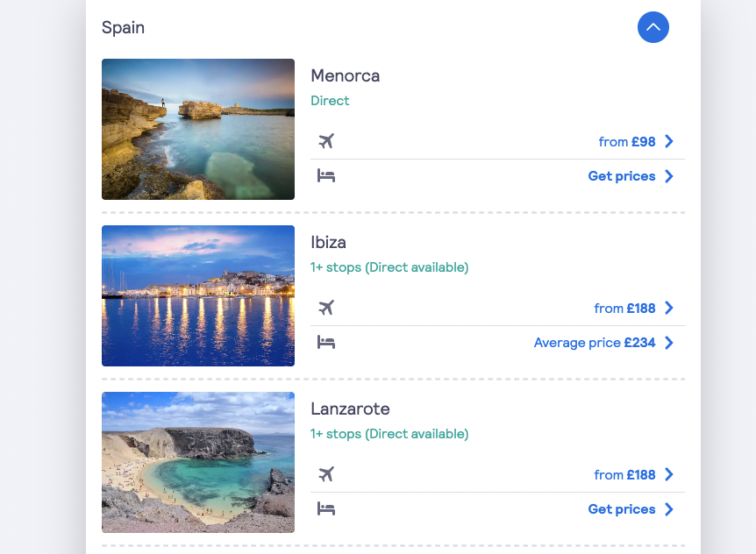Open Ibiza hotels average price £234
This screenshot has width=756, height=554.
595,343
